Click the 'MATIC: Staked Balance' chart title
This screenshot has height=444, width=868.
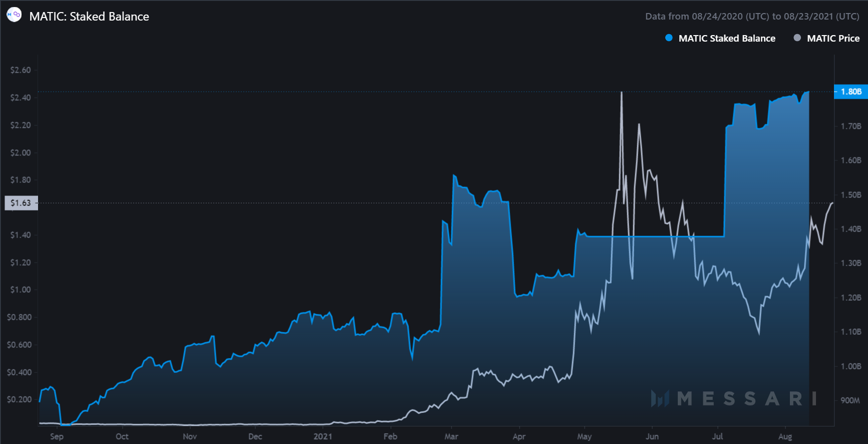(89, 16)
